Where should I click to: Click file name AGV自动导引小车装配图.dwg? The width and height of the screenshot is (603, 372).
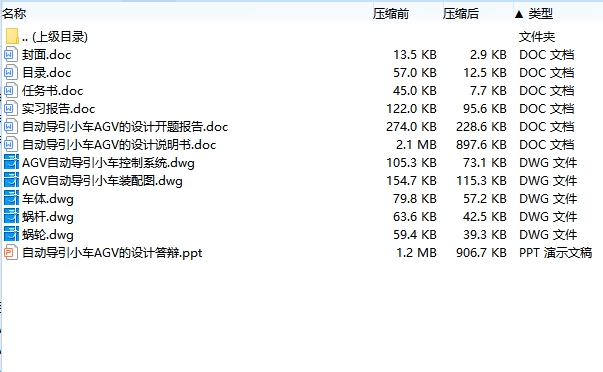pos(102,181)
